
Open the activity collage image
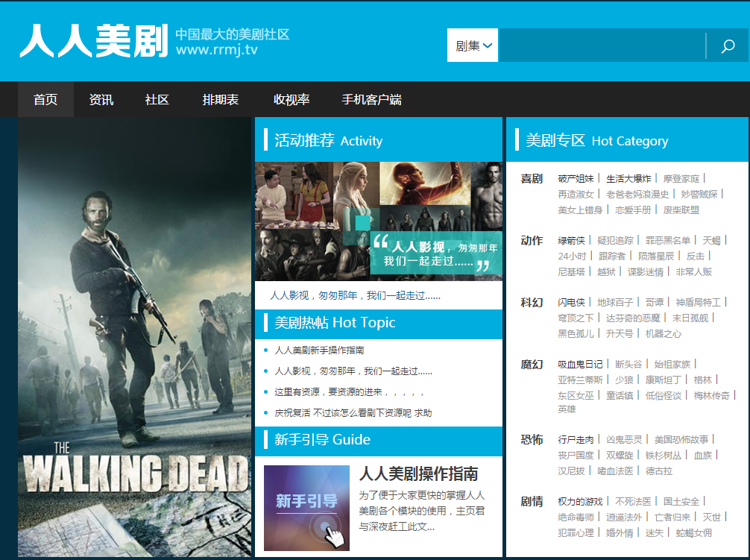[379, 221]
